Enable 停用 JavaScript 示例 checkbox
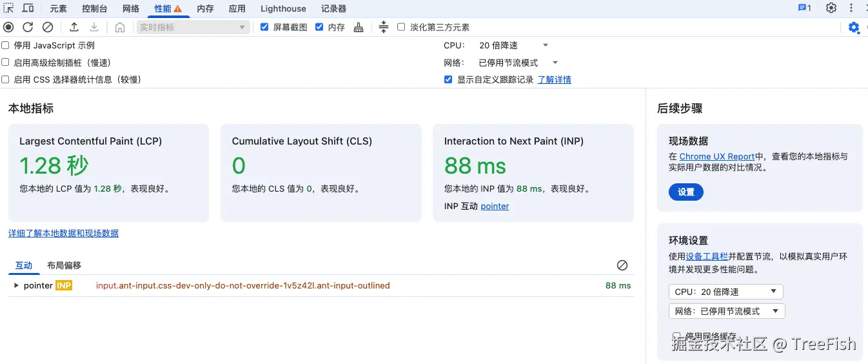 5,46
